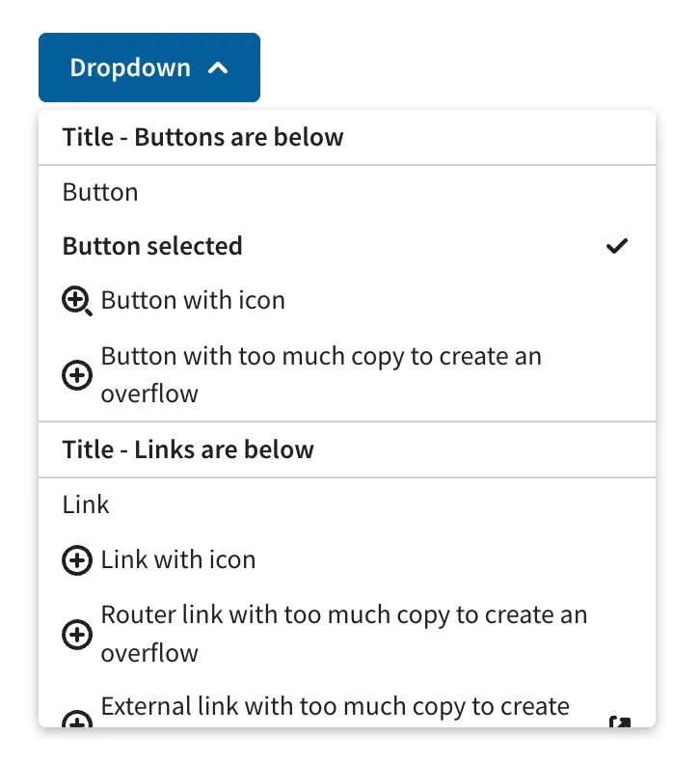This screenshot has height=762, width=700.
Task: Select 'Button with too much copy' text
Action: [321, 374]
